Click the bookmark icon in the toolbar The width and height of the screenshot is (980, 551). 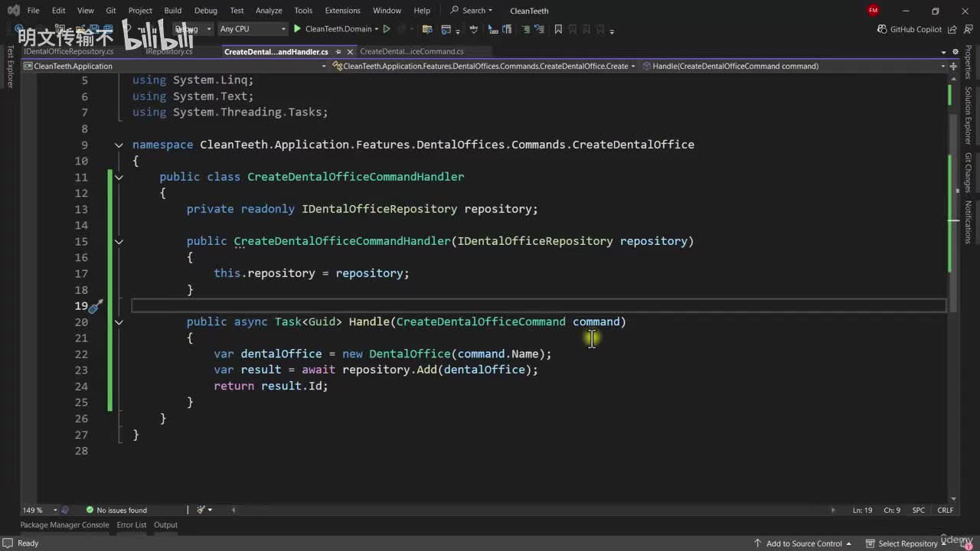(x=558, y=29)
